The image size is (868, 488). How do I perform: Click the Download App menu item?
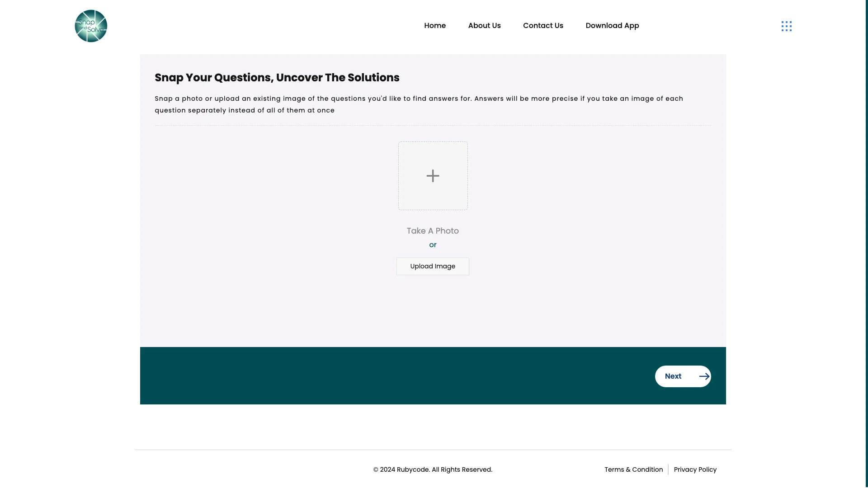point(612,25)
